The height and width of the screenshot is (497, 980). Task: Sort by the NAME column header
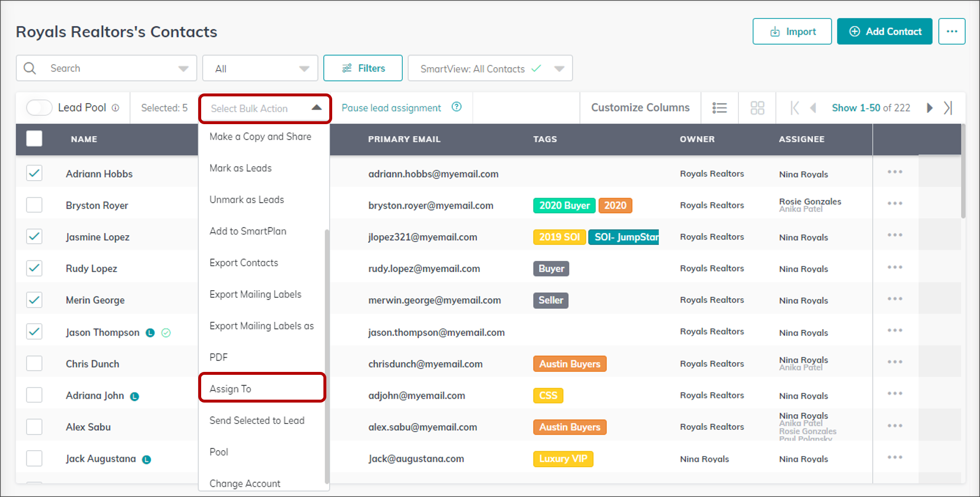84,139
